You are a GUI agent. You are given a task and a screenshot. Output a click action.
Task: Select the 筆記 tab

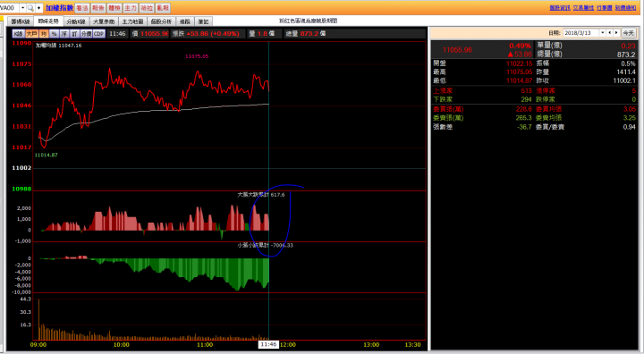pos(203,21)
